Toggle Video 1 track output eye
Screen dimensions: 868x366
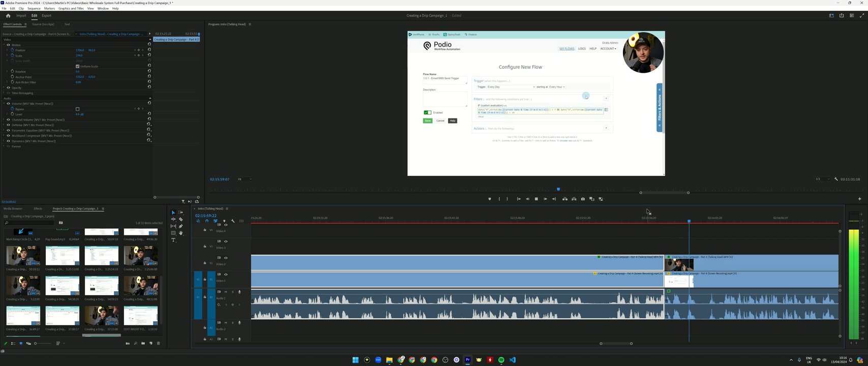[x=226, y=274]
